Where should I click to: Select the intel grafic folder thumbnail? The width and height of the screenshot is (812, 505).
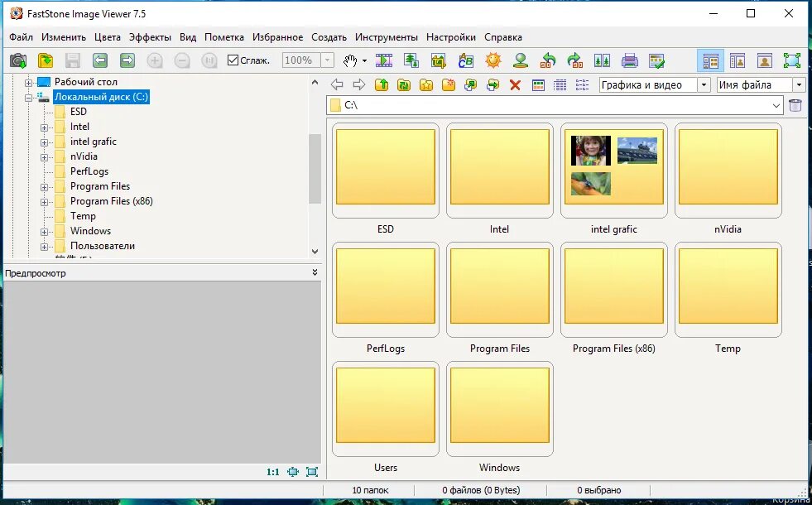coord(613,171)
